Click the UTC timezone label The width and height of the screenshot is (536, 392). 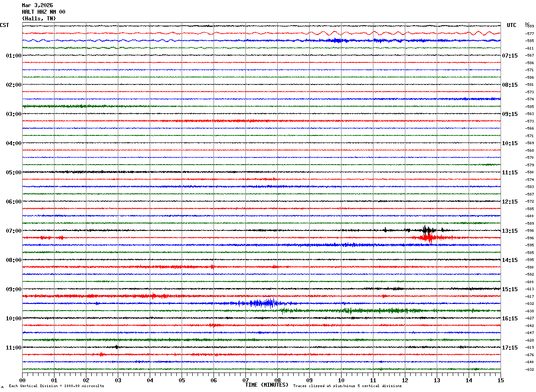pyautogui.click(x=512, y=25)
